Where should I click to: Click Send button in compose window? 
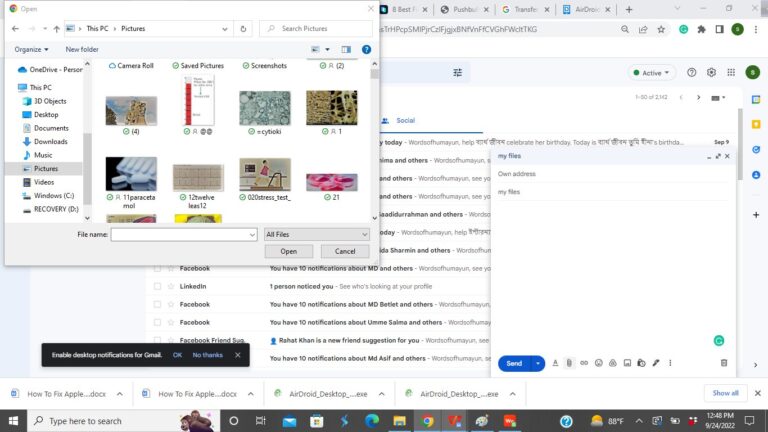click(514, 363)
